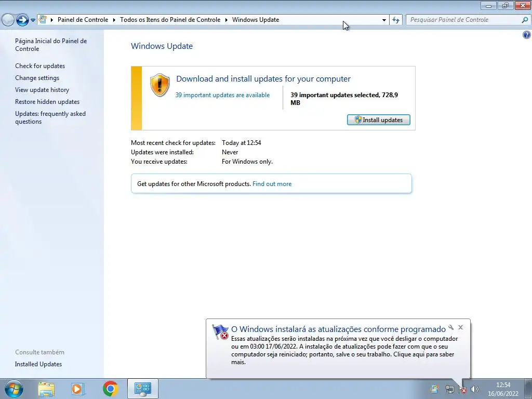
Task: Click the search magnifier icon
Action: tap(525, 20)
